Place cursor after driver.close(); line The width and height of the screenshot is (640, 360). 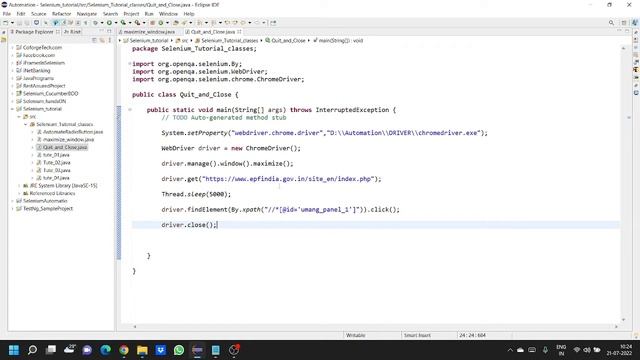pos(218,225)
